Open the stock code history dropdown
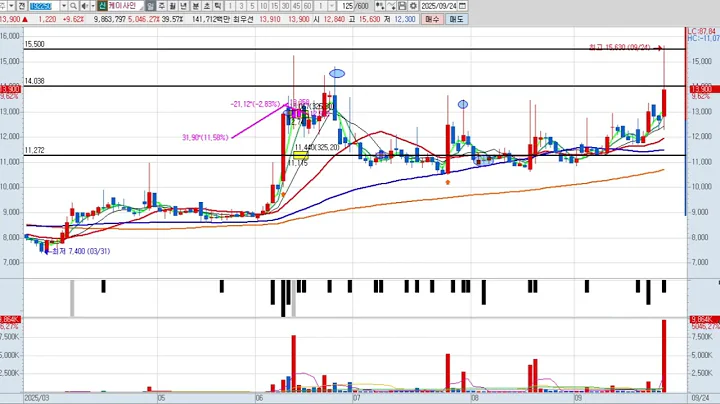720x404 pixels. click(64, 6)
